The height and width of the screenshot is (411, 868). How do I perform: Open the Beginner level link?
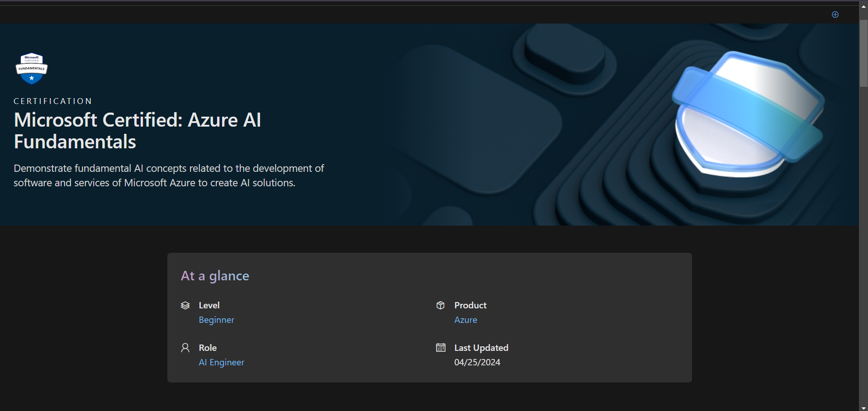click(216, 320)
